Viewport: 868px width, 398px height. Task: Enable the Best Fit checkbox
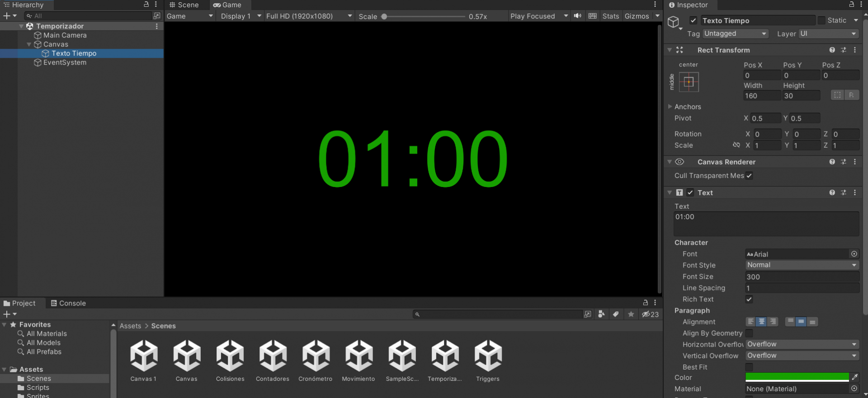[749, 367]
